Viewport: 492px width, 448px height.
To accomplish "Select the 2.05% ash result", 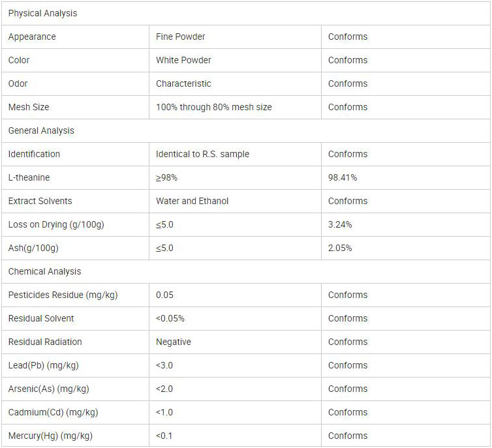I will [340, 248].
